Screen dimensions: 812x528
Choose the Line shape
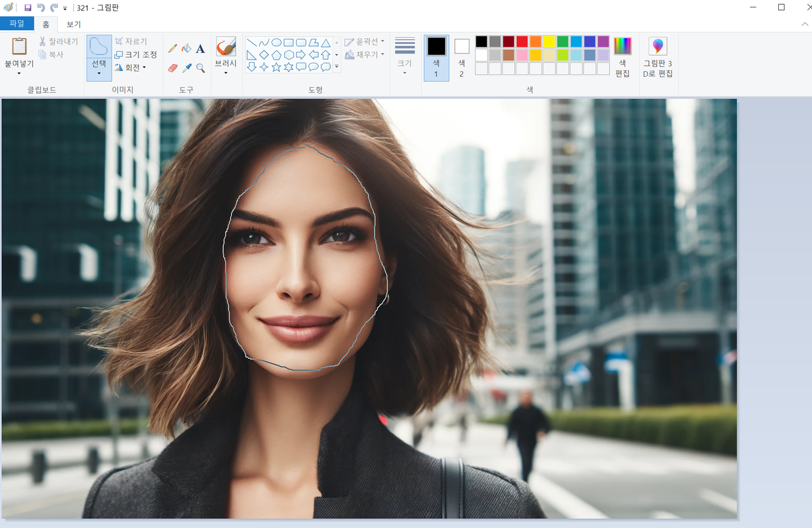[x=252, y=42]
